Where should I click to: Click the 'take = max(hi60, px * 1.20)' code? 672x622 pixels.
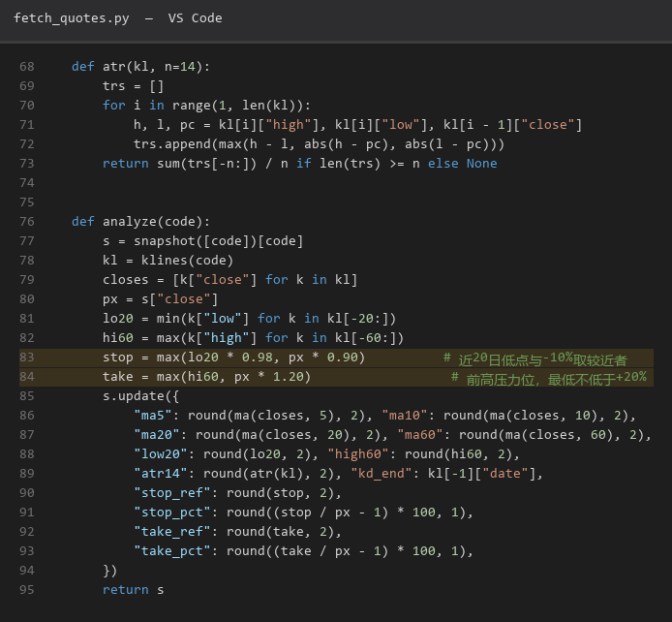point(206,376)
